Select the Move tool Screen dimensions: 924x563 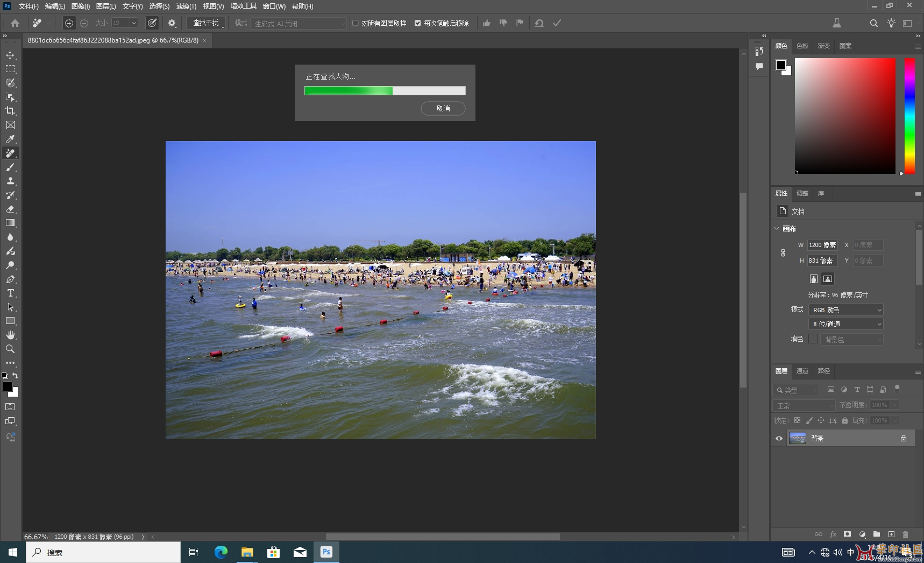pyautogui.click(x=10, y=55)
